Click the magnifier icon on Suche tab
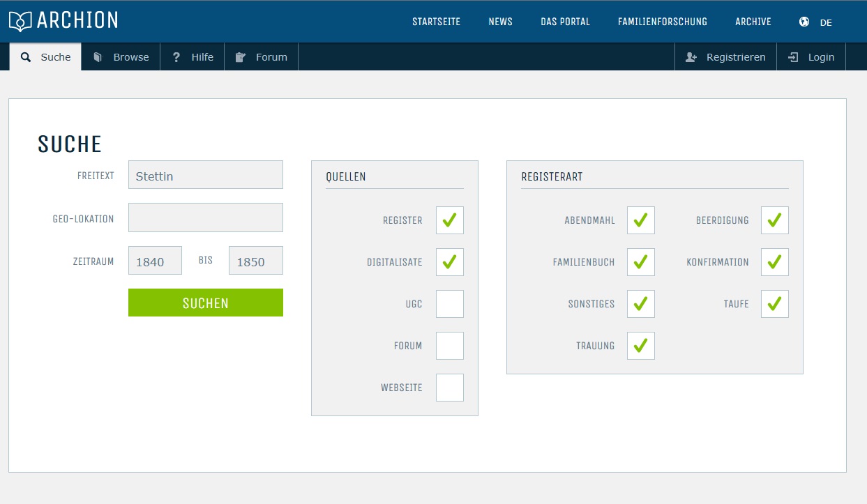 26,57
